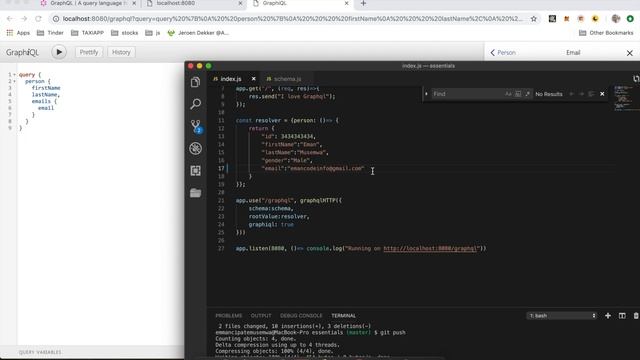Image resolution: width=640 pixels, height=360 pixels.
Task: Reload the page in the browser
Action: [38, 19]
